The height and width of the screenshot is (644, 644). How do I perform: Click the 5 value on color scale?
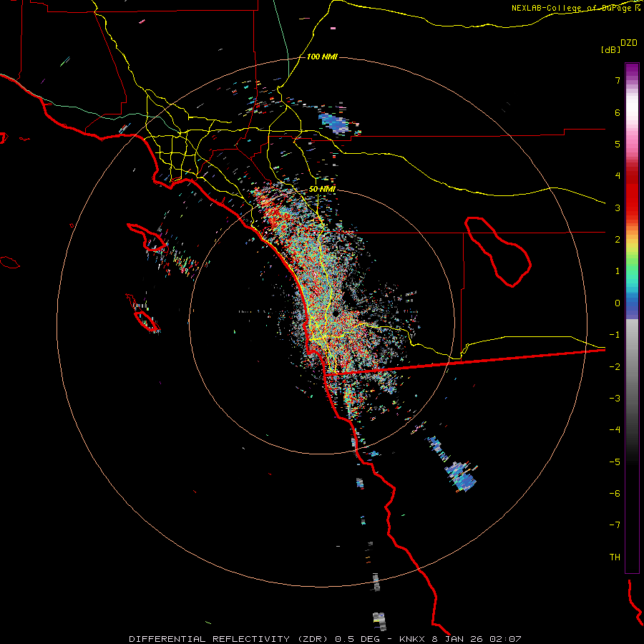[x=618, y=144]
